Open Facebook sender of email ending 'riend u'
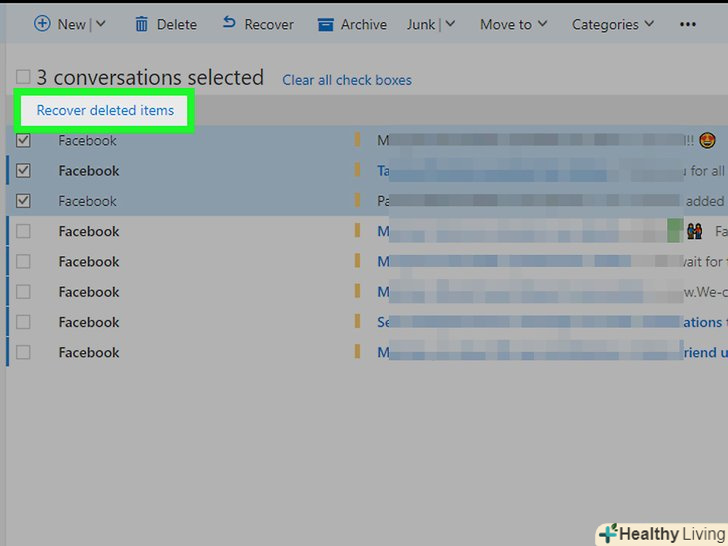The height and width of the screenshot is (546, 728). tap(89, 352)
